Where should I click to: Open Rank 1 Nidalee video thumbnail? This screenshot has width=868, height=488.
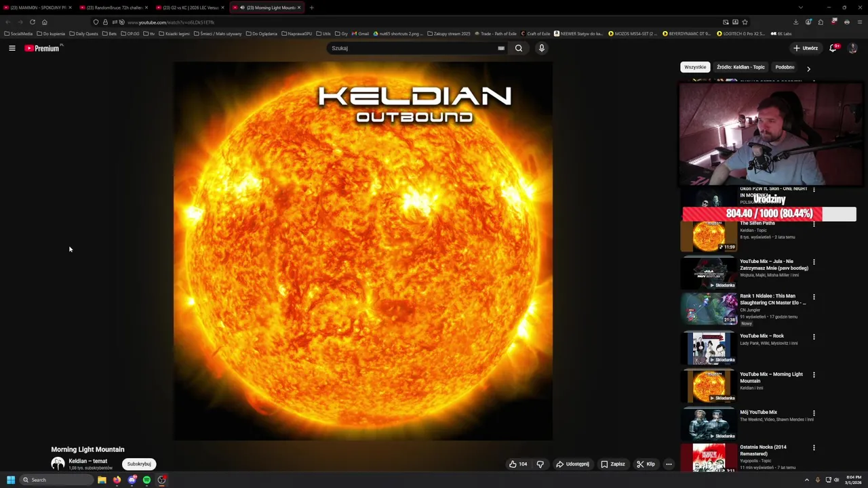click(709, 308)
